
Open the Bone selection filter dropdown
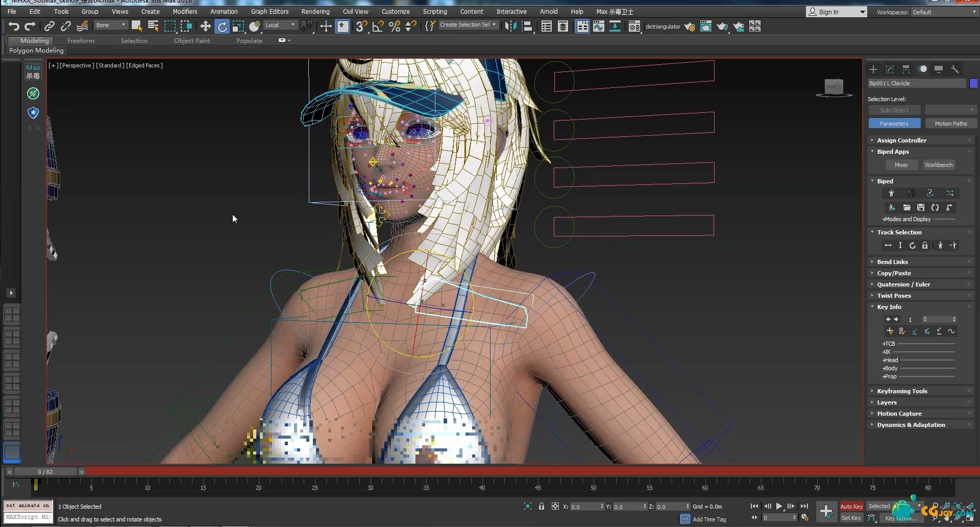tap(110, 25)
